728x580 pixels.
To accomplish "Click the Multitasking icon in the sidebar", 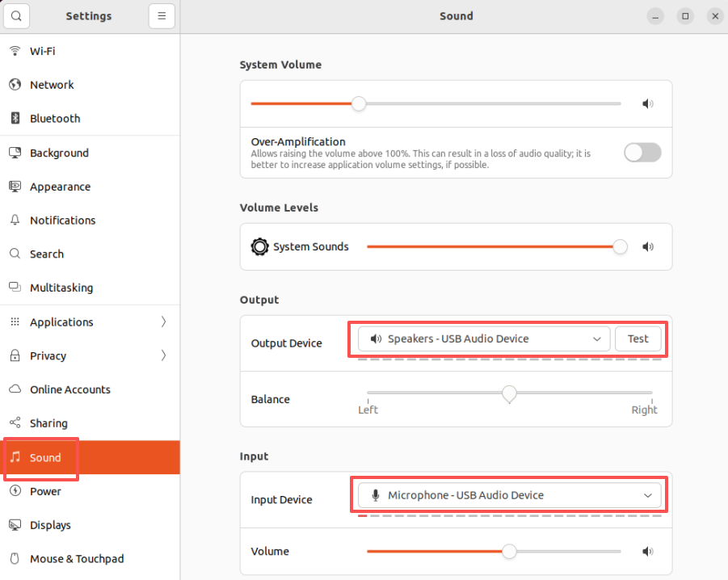I will click(x=15, y=288).
